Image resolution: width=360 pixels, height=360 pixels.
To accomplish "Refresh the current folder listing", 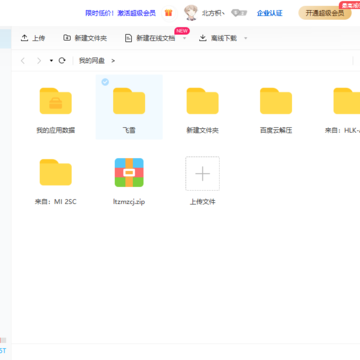I will pos(62,60).
